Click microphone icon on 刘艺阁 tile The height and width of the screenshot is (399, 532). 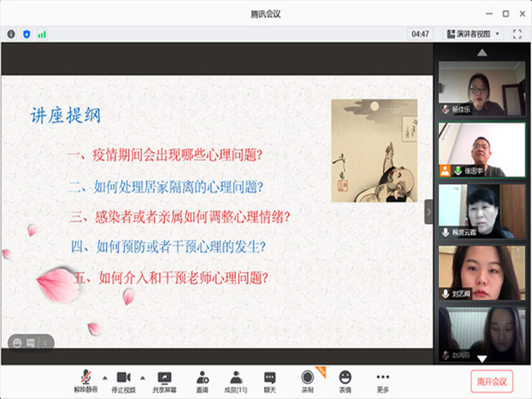446,293
